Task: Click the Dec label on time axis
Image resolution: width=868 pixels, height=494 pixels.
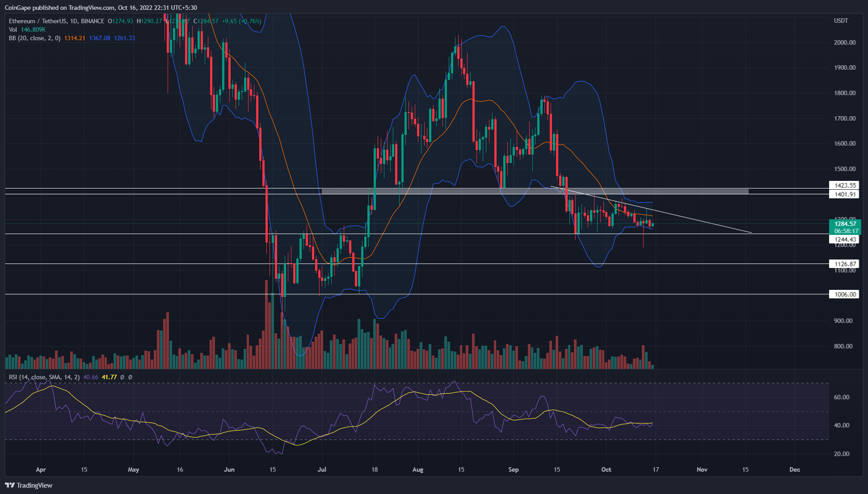Action: pyautogui.click(x=795, y=469)
